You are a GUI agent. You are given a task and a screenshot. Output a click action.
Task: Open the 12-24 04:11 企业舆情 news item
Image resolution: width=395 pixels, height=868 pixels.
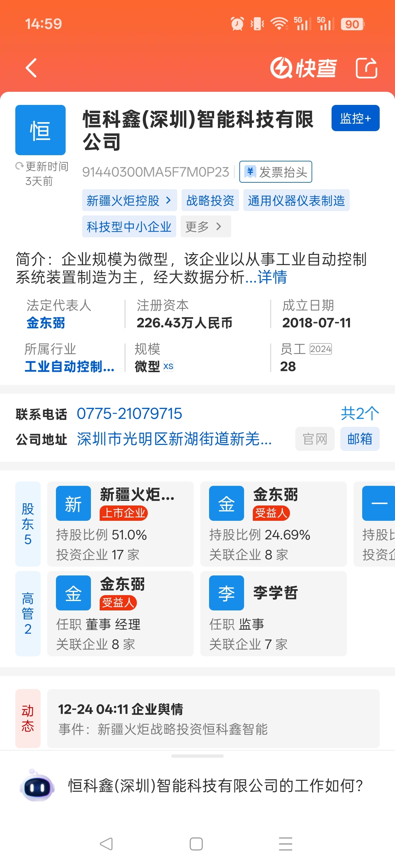tap(213, 718)
